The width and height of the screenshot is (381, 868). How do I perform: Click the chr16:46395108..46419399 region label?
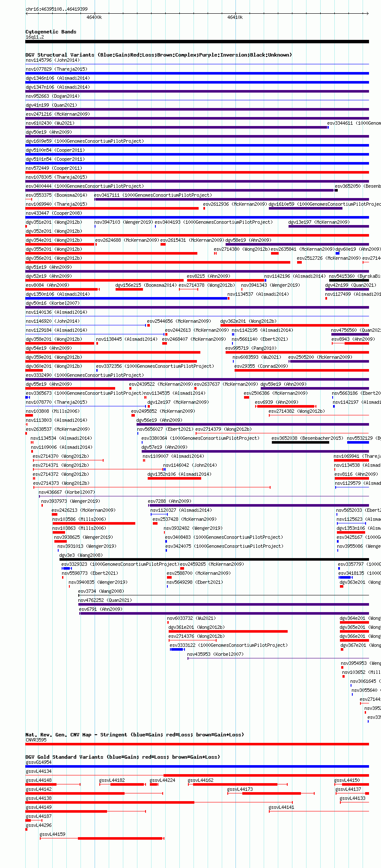tap(57, 9)
